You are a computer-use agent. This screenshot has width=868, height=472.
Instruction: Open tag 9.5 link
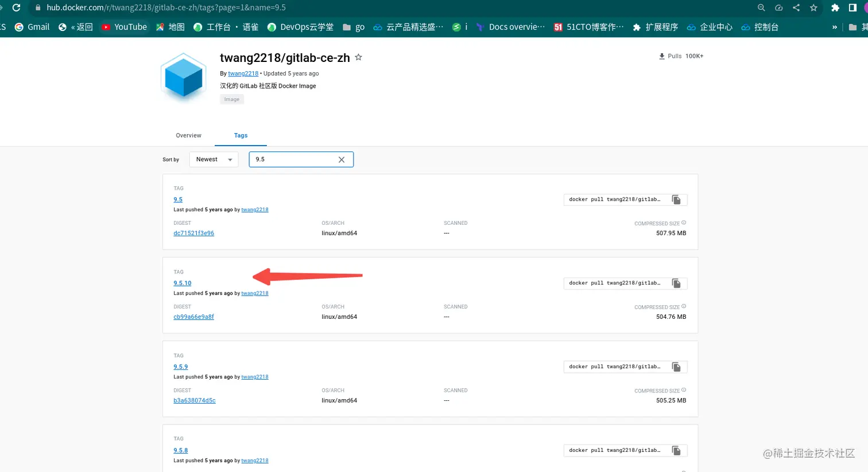[x=178, y=200]
